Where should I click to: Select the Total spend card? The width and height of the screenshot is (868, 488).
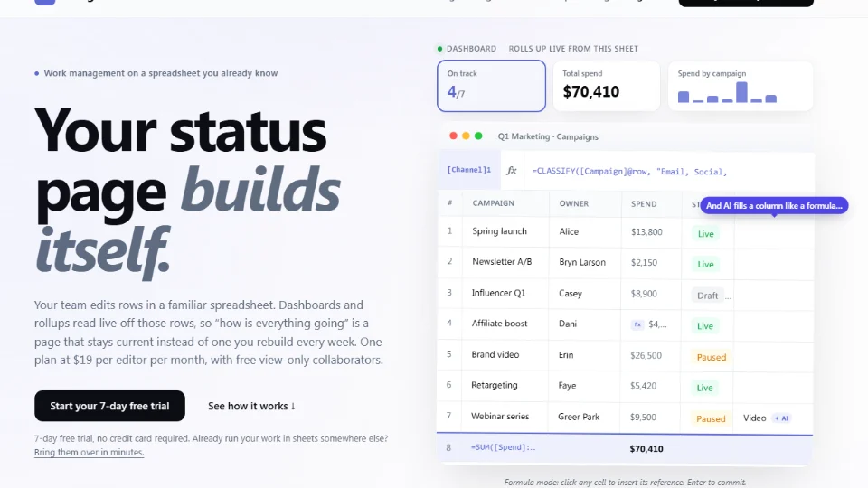click(607, 86)
